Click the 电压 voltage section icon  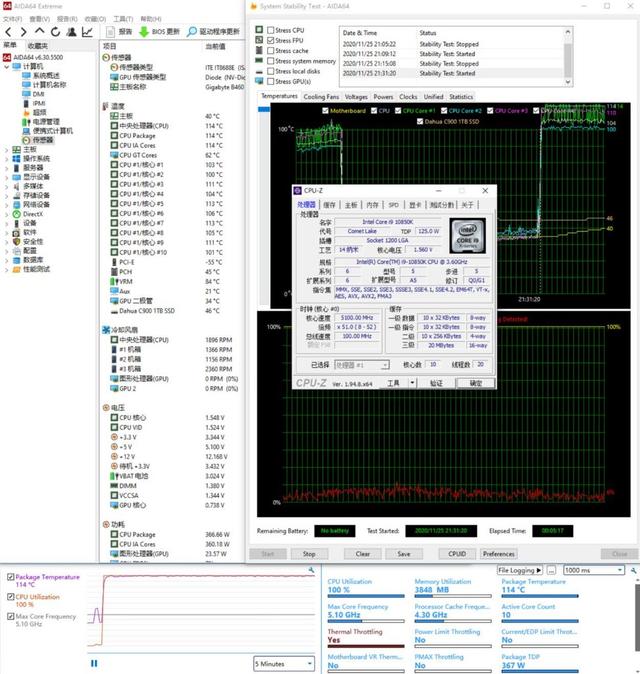coord(106,407)
